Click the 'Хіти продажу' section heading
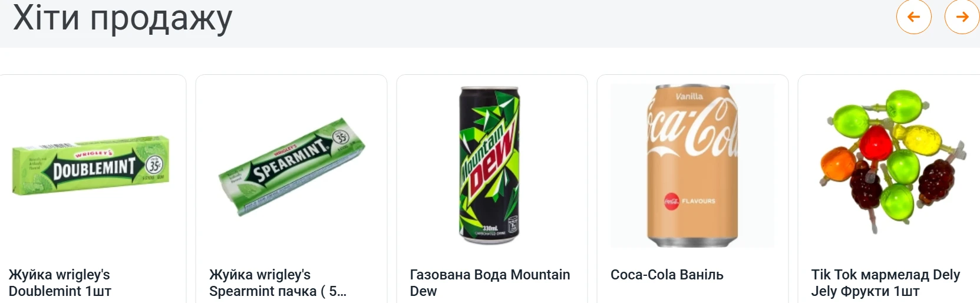 [123, 18]
